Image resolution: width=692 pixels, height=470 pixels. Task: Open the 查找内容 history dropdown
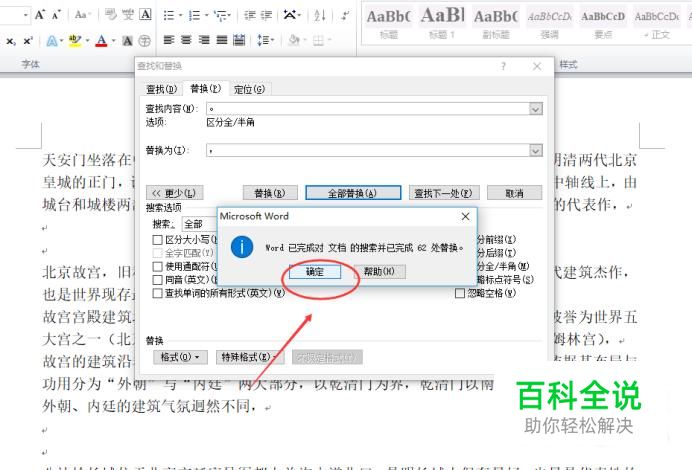pos(536,109)
